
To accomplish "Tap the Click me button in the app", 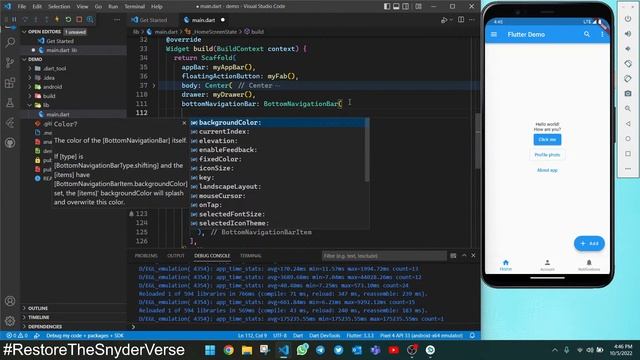I will tap(547, 140).
